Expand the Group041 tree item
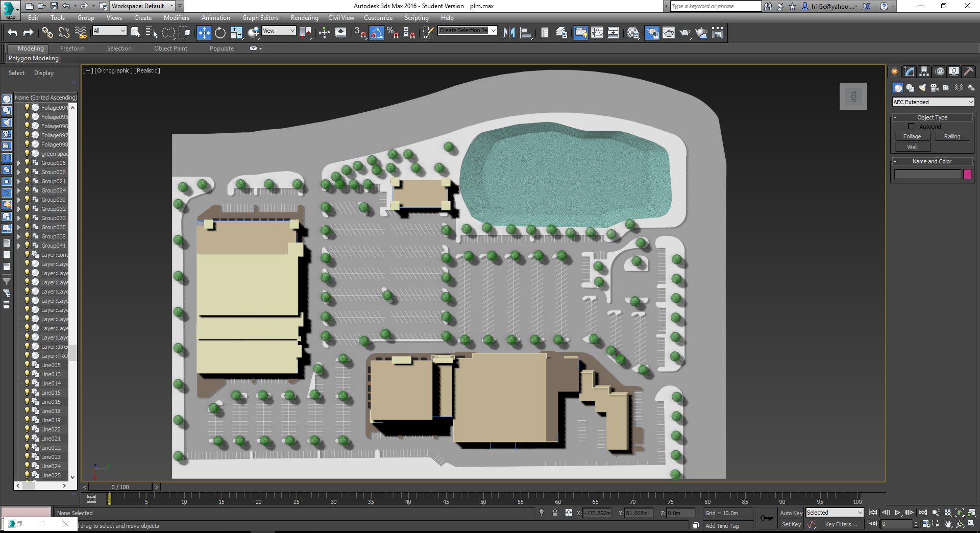The width and height of the screenshot is (980, 533). pos(19,246)
